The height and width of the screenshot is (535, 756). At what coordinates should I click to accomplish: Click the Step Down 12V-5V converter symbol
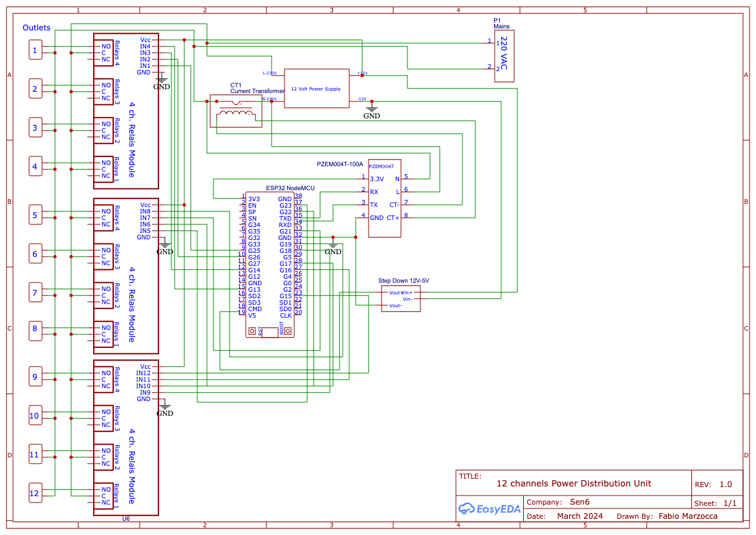[x=402, y=298]
